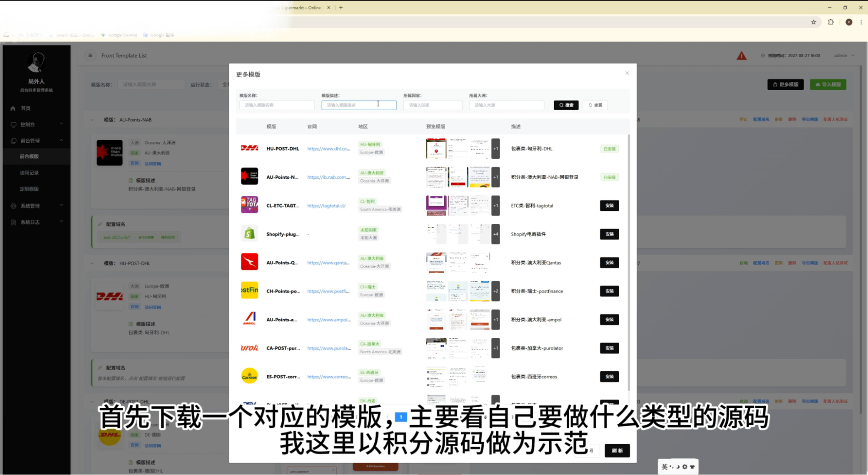Viewport: 868px width, 475px height.
Task: Click the 重置 reset button
Action: (595, 105)
